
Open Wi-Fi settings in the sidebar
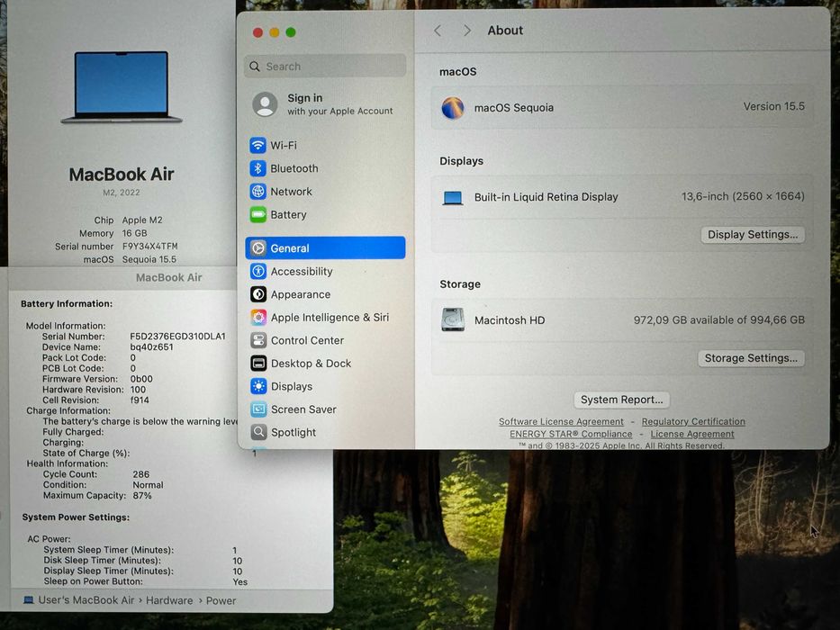(x=325, y=145)
